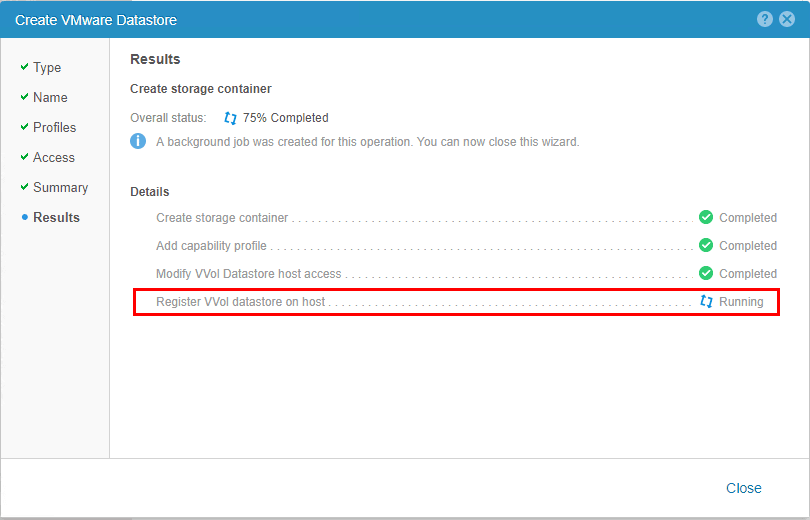The image size is (810, 520).
Task: Click the 75% Completed status text
Action: [x=285, y=118]
